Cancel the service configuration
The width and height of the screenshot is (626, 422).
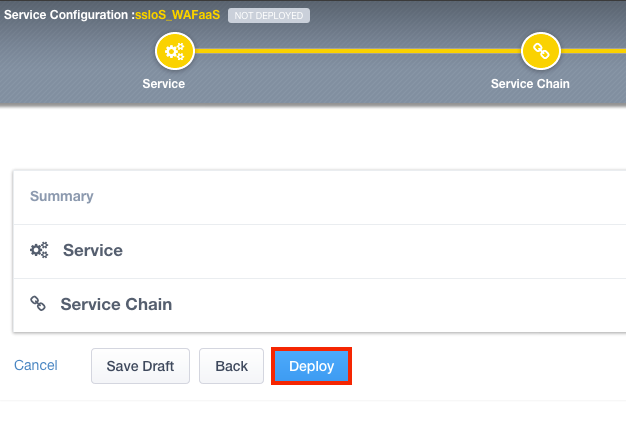click(36, 366)
